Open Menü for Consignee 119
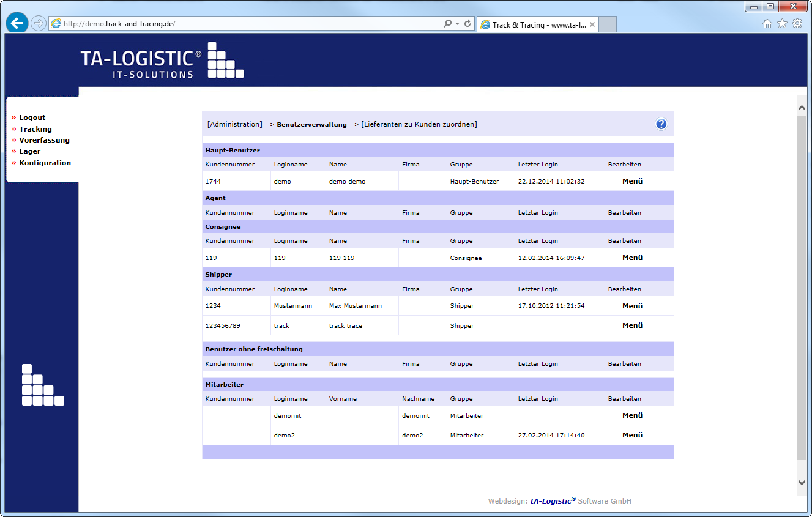The image size is (812, 517). point(633,258)
